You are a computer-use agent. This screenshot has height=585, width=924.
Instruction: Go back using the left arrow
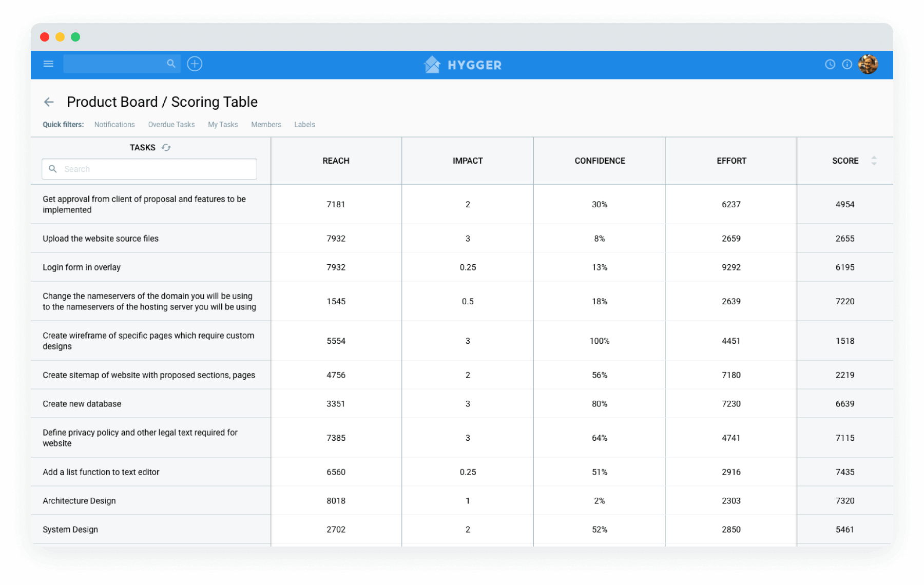point(49,102)
